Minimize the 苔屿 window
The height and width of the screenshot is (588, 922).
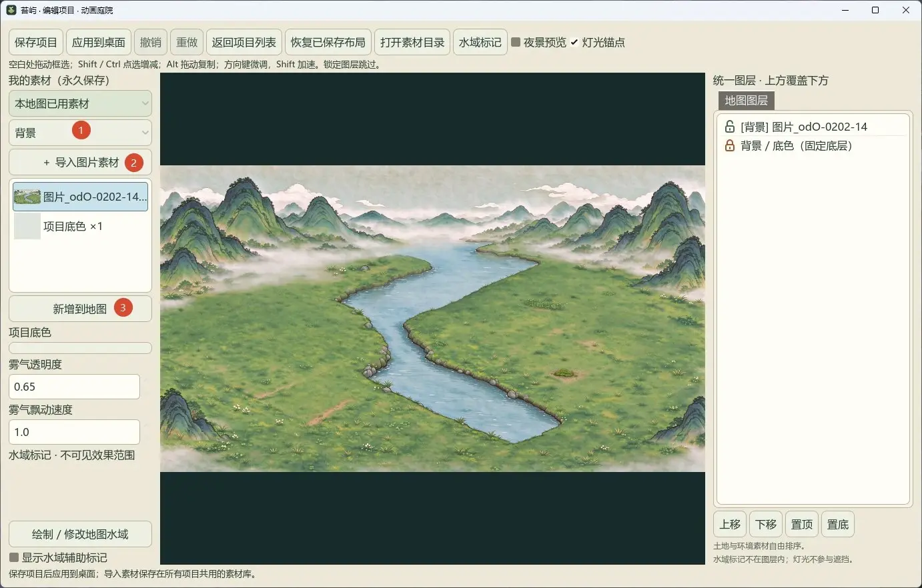pos(845,10)
